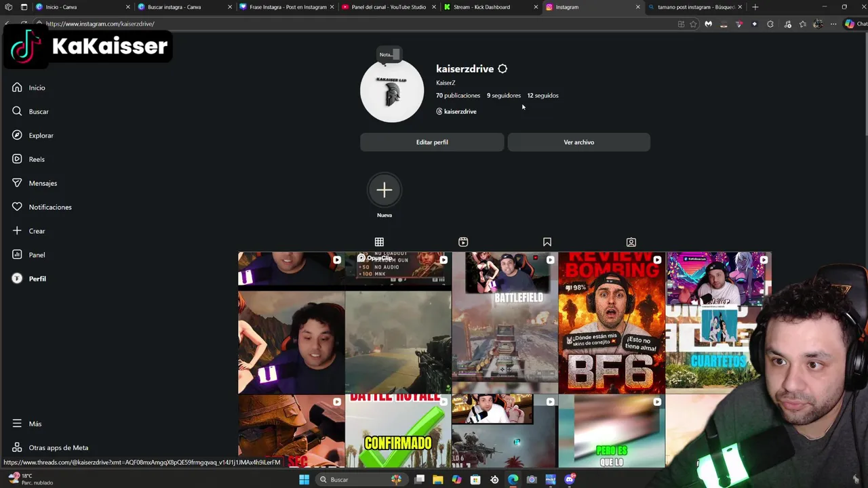Image resolution: width=868 pixels, height=488 pixels.
Task: Click Crear to make a new post
Action: (x=28, y=231)
